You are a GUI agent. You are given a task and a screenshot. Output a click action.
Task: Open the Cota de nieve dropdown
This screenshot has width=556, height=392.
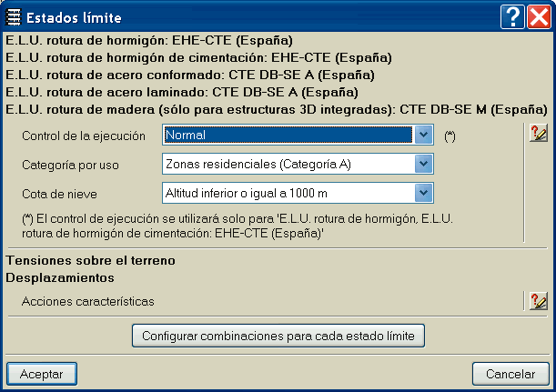[421, 193]
